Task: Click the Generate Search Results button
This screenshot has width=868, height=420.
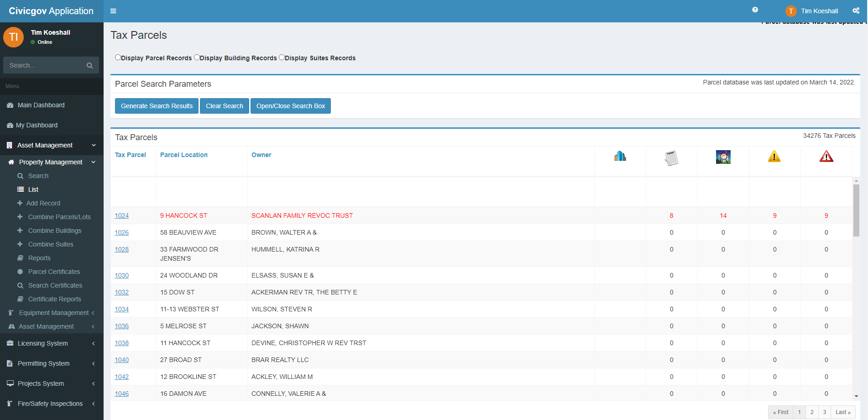Action: 157,106
